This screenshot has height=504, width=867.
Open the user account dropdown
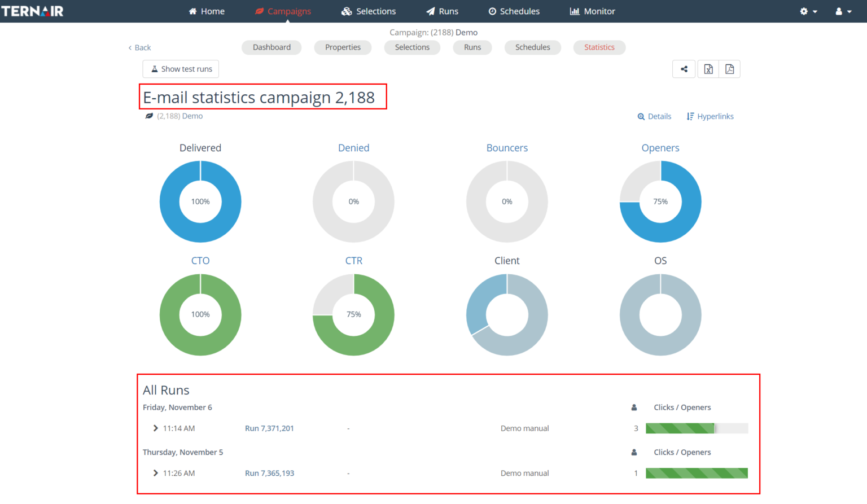[843, 11]
